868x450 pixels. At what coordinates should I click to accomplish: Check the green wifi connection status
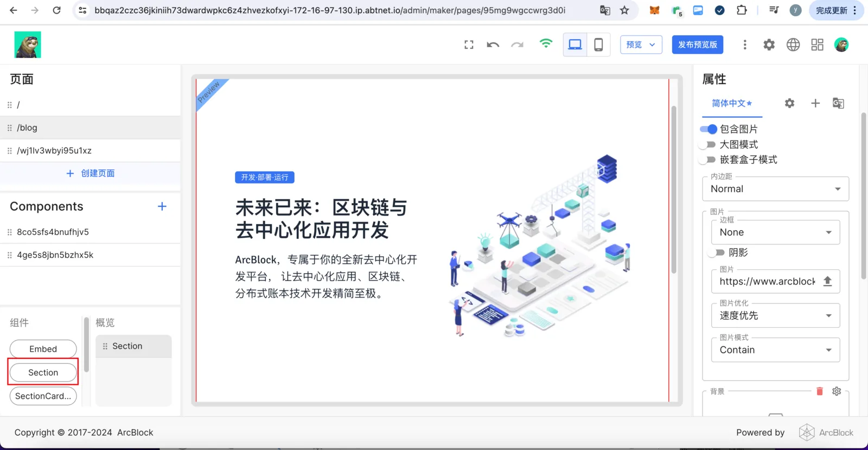546,43
